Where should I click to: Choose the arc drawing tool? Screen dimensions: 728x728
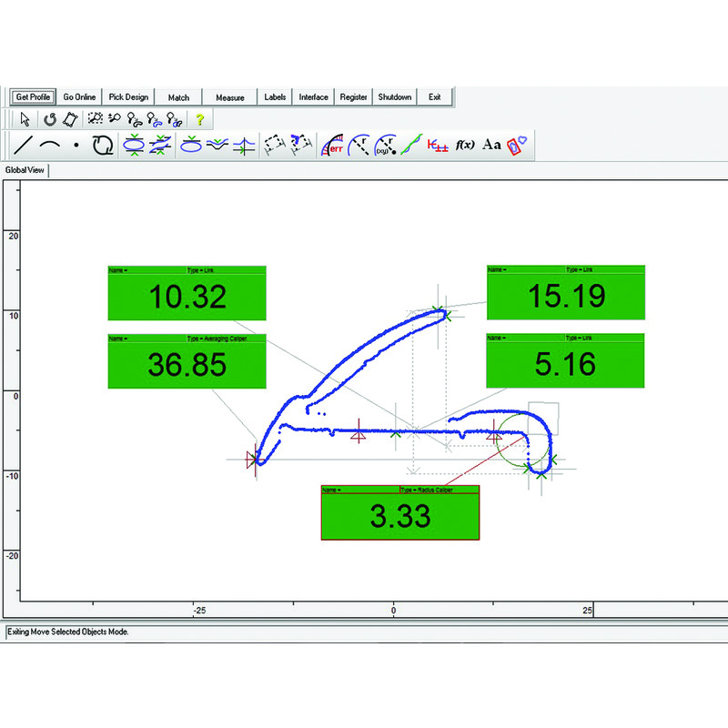tap(50, 144)
